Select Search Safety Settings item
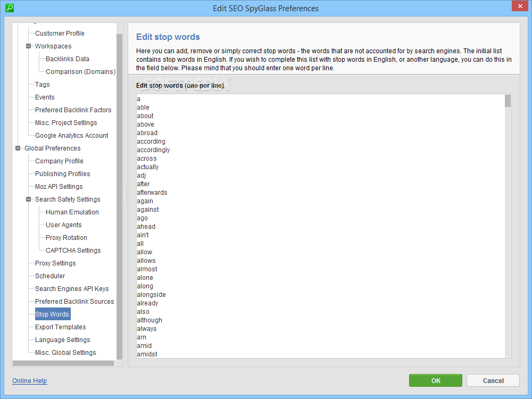 pyautogui.click(x=68, y=199)
